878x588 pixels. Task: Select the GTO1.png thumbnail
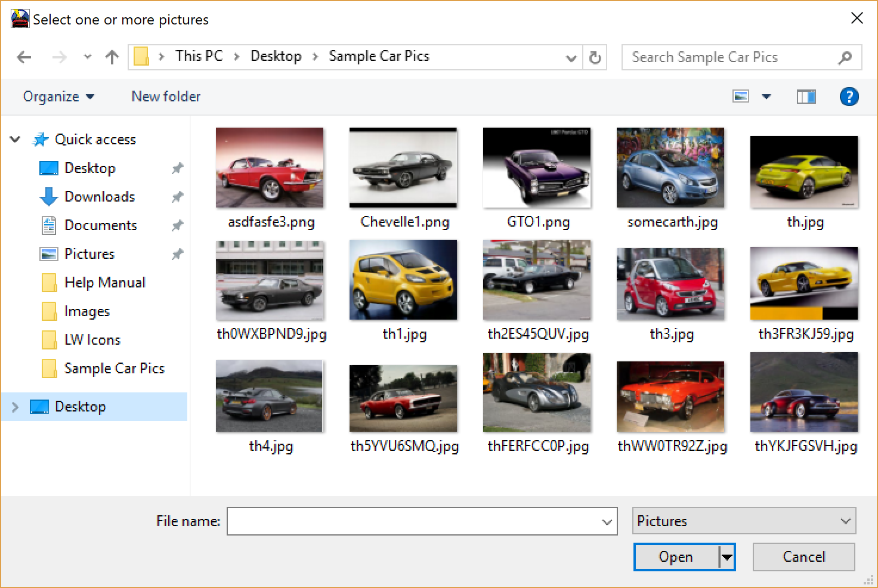(x=536, y=168)
